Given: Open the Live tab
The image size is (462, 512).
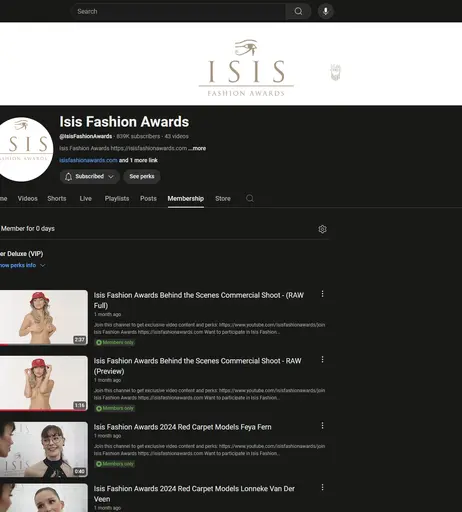Looking at the screenshot, I should pyautogui.click(x=86, y=198).
